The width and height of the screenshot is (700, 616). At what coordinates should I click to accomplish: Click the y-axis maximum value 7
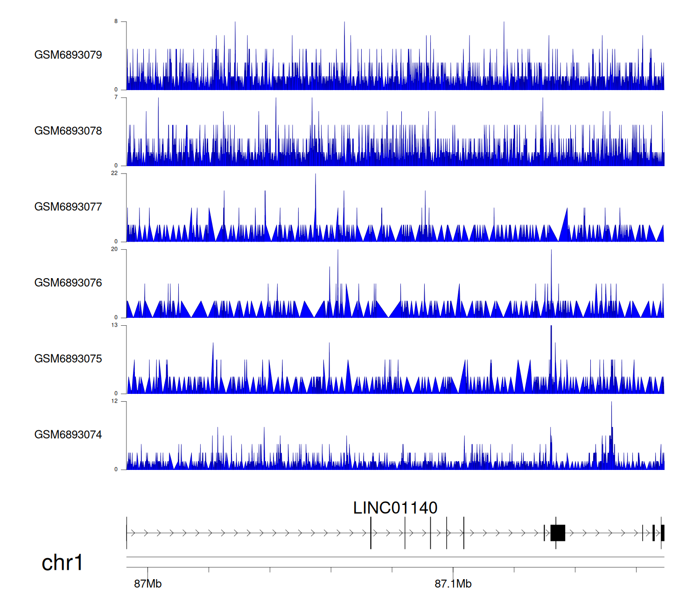pos(116,98)
